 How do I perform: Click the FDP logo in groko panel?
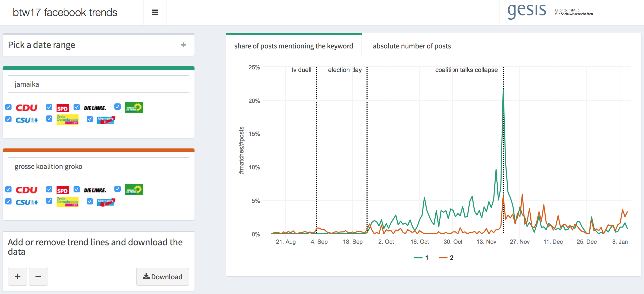[x=67, y=202]
